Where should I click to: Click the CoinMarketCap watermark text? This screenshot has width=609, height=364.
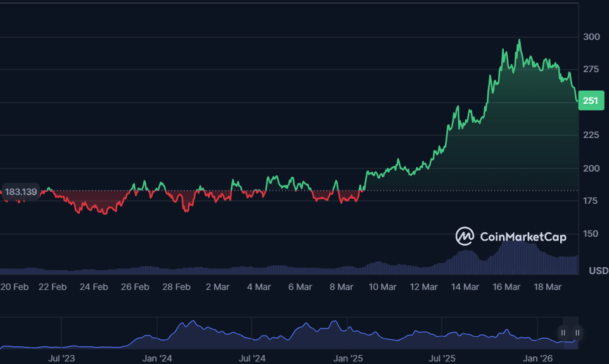pyautogui.click(x=523, y=237)
